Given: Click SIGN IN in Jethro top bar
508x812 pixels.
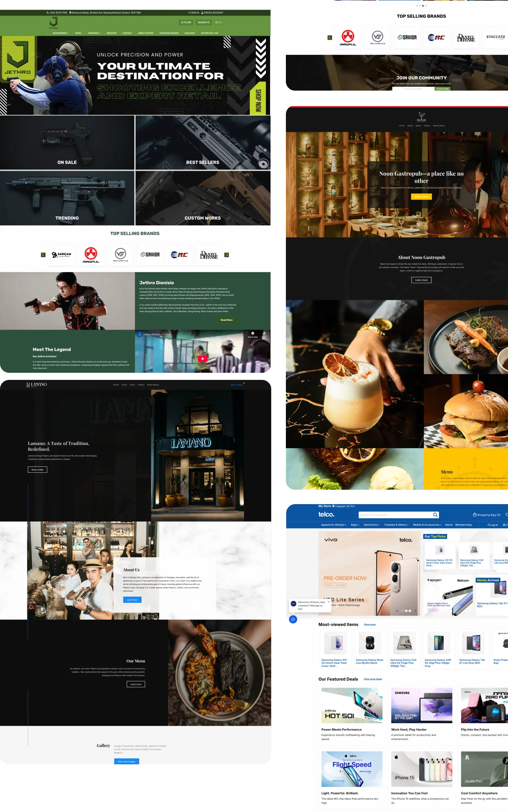Looking at the screenshot, I should [x=194, y=13].
